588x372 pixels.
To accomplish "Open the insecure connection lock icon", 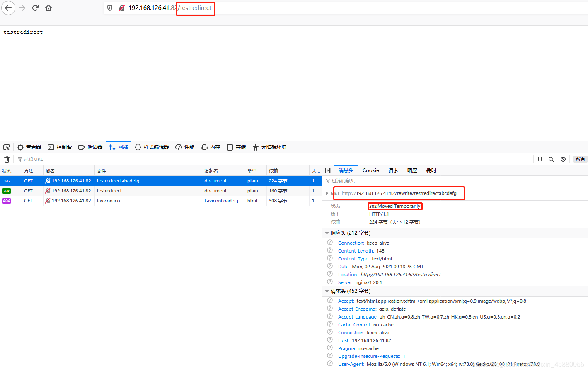I will tap(122, 8).
